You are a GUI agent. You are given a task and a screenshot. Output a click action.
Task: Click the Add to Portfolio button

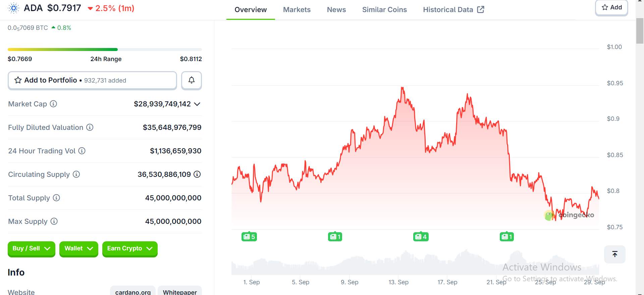(92, 80)
